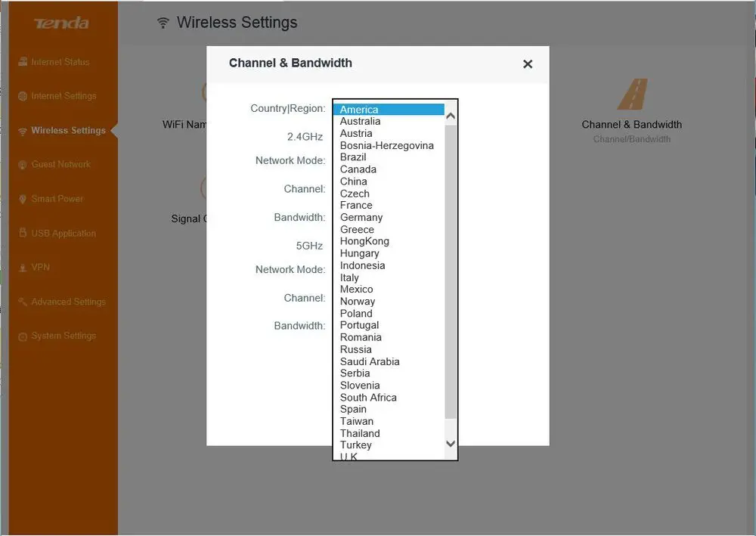Open Guest Network in the sidebar
The image size is (756, 536).
(61, 164)
